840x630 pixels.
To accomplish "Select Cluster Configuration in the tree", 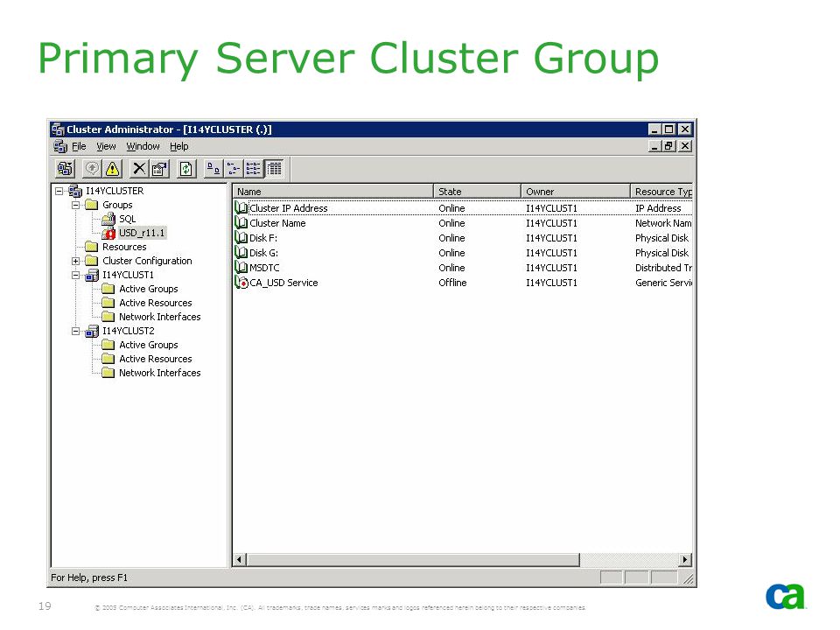I will [147, 261].
